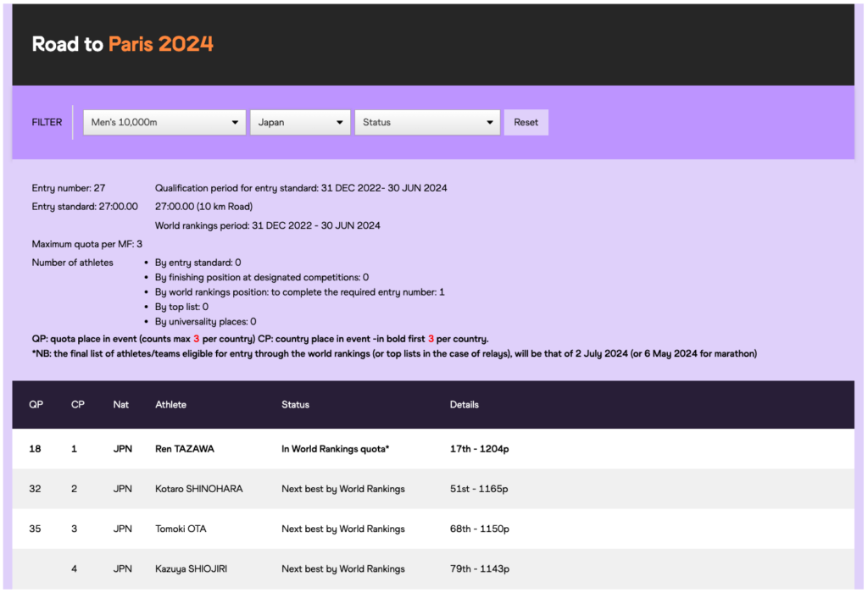The image size is (868, 593).
Task: Click Kazuya SHIOJIRI's 79th - 1143p details
Action: [480, 568]
